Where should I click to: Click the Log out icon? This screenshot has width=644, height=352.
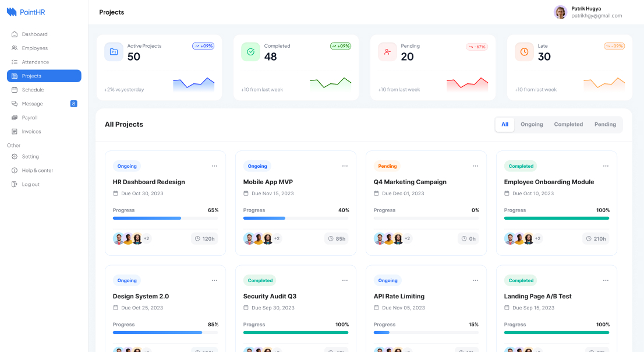(x=15, y=184)
